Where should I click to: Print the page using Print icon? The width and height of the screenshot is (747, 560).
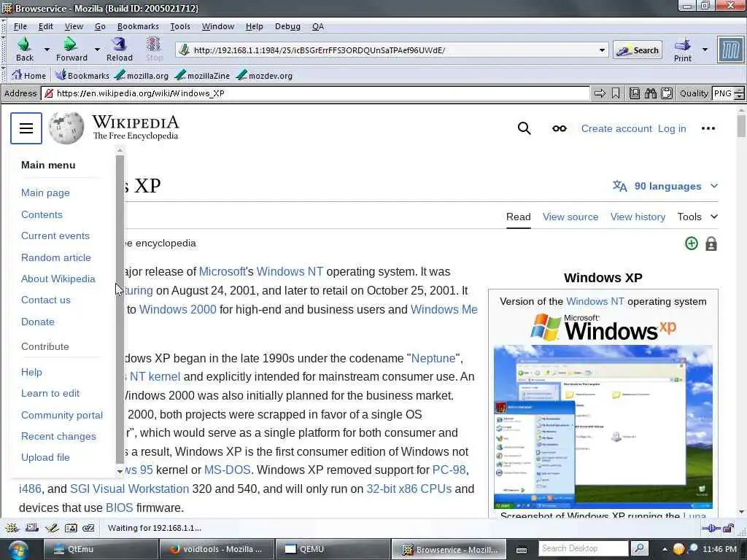[683, 50]
